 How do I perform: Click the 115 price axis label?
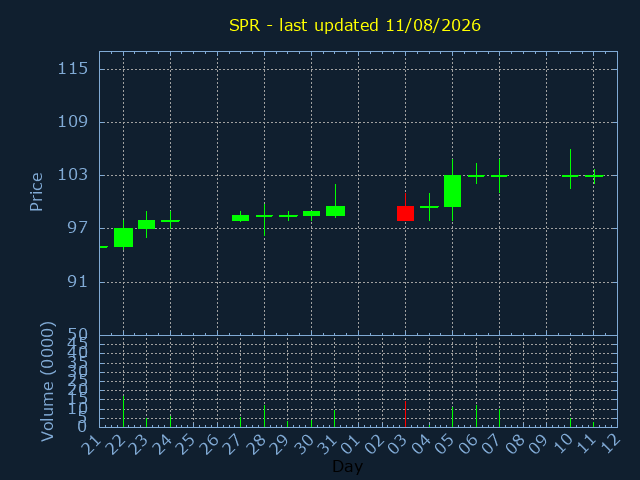pyautogui.click(x=73, y=69)
